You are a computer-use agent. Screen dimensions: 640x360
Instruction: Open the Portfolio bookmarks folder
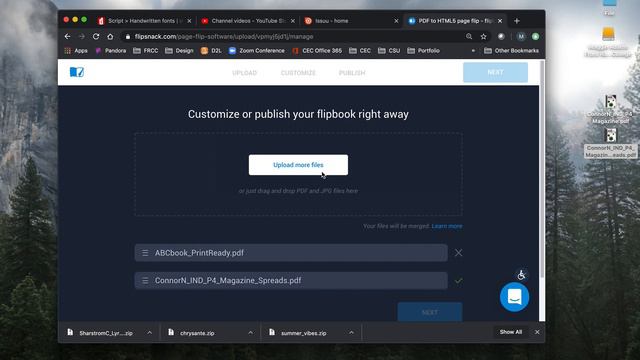tap(424, 51)
